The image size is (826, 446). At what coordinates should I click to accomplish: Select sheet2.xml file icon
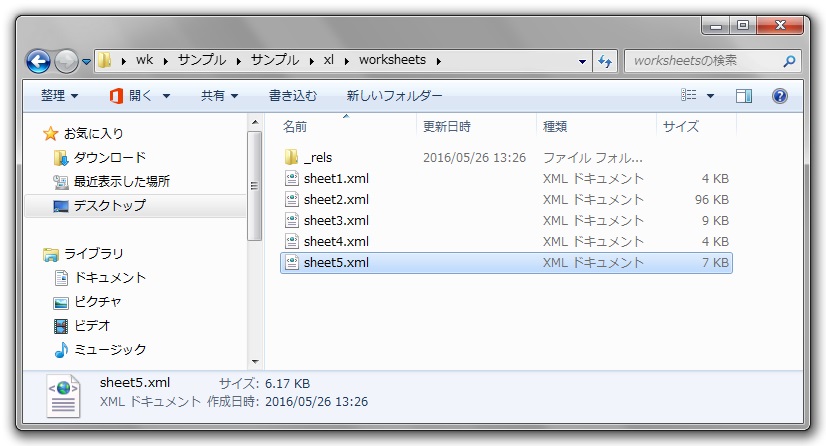click(291, 200)
